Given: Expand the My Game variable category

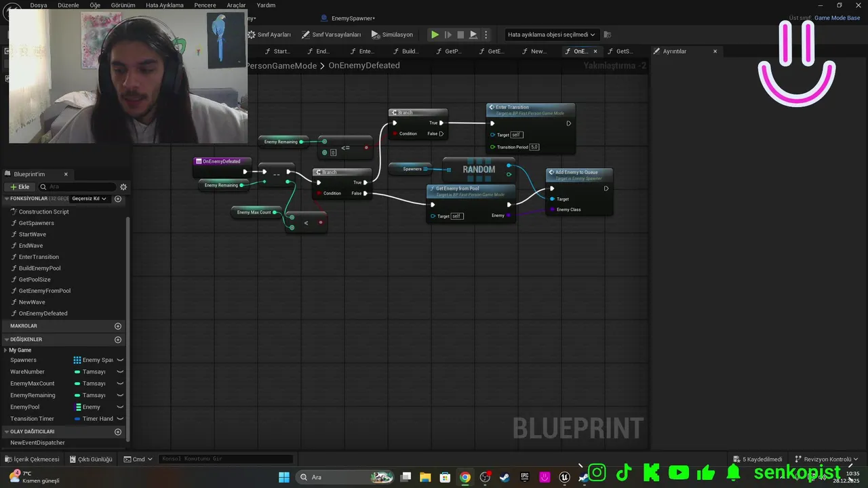Looking at the screenshot, I should (5, 350).
